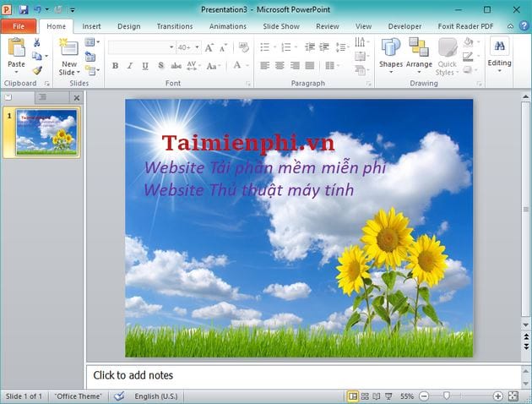Viewport: 532px width, 404px height.
Task: Customize Quick Access Toolbar dropdown
Action: (73, 10)
